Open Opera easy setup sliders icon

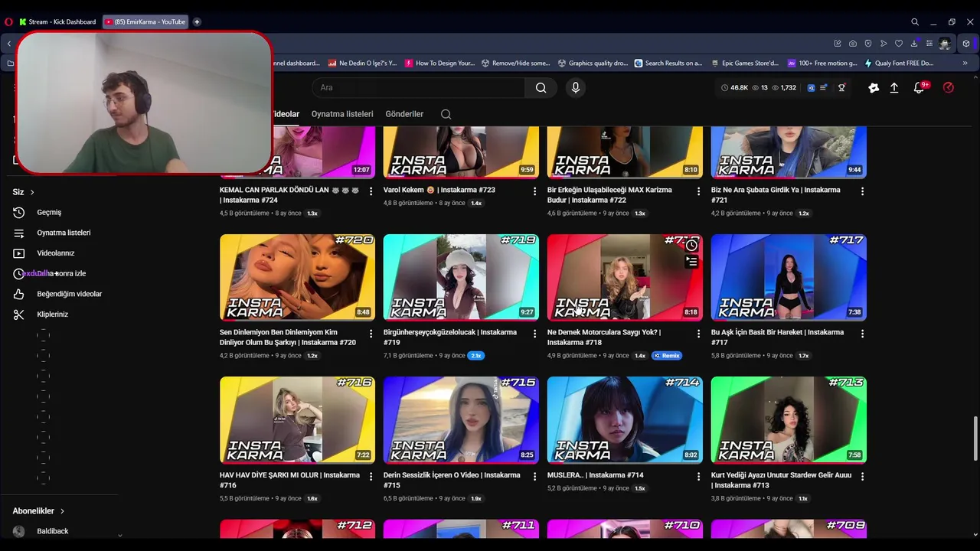[x=929, y=44]
